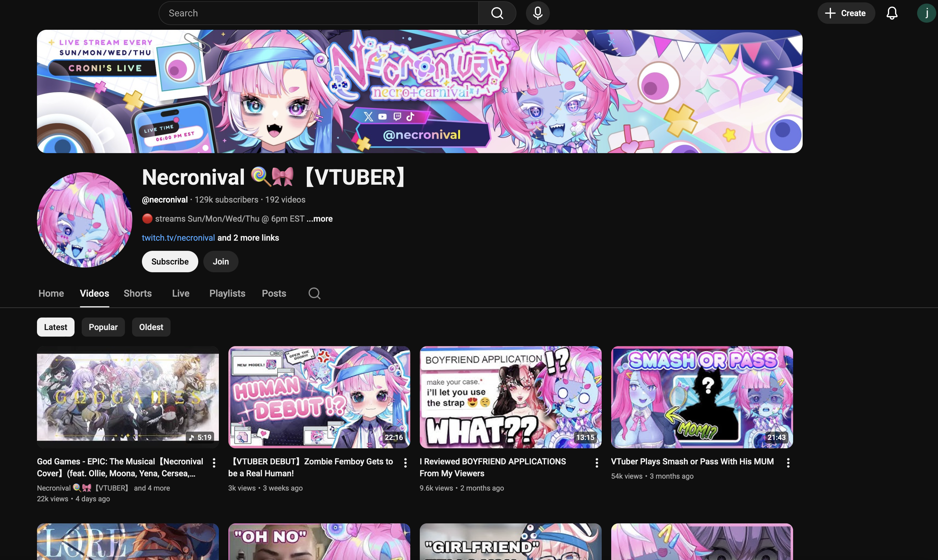
Task: Switch to the Shorts tab
Action: click(137, 293)
